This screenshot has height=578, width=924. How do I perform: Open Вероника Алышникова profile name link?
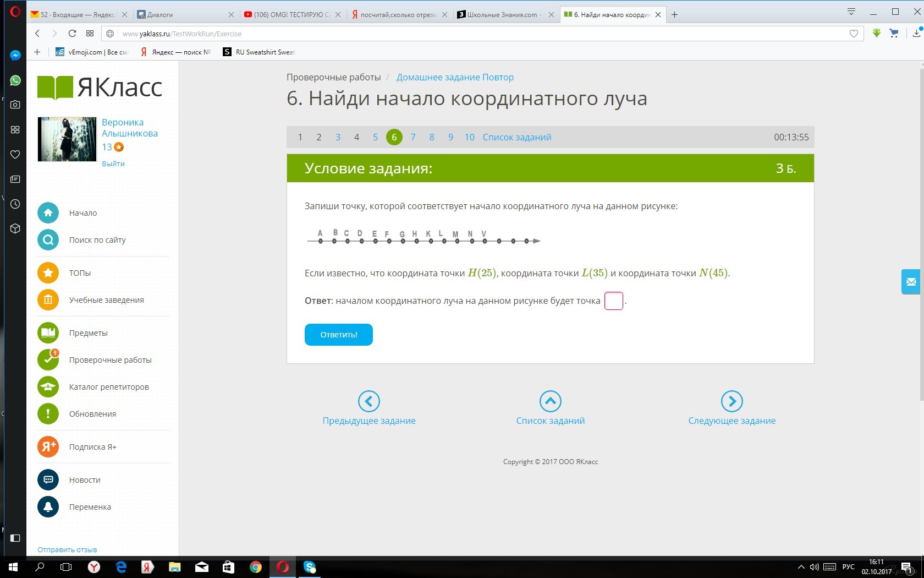130,128
